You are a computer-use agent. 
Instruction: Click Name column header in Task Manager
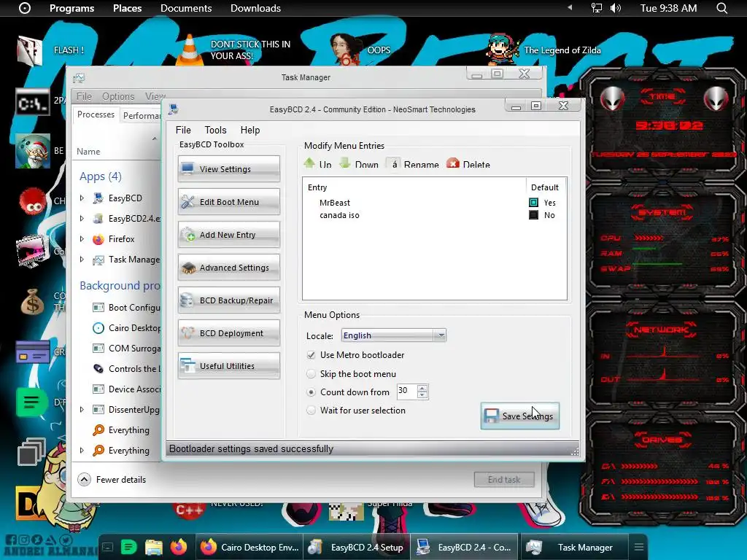[x=88, y=152]
